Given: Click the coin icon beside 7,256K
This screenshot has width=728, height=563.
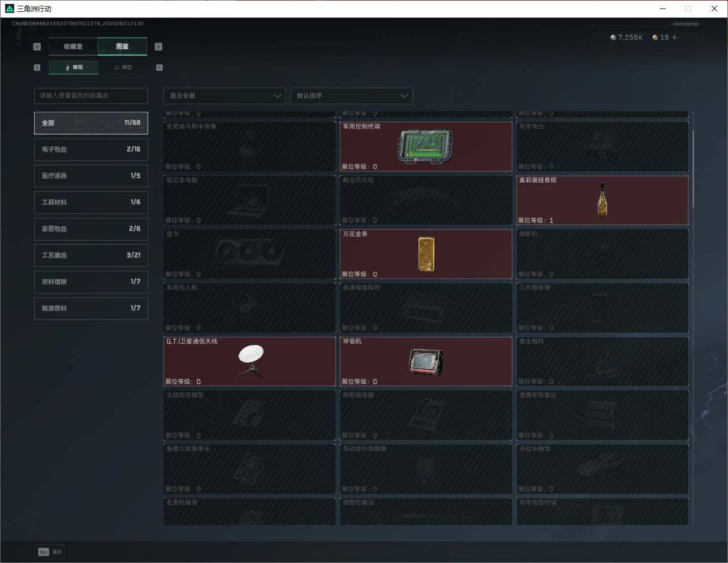Looking at the screenshot, I should coord(613,37).
